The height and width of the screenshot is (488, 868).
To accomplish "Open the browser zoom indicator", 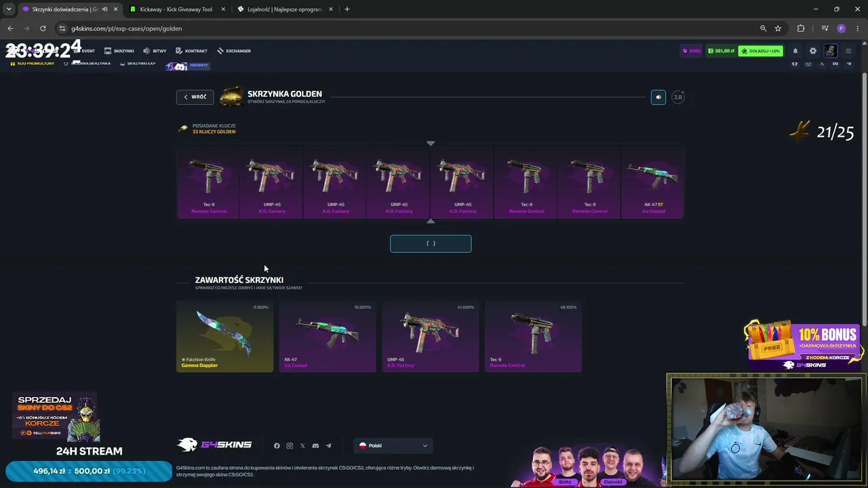I will [x=763, y=28].
